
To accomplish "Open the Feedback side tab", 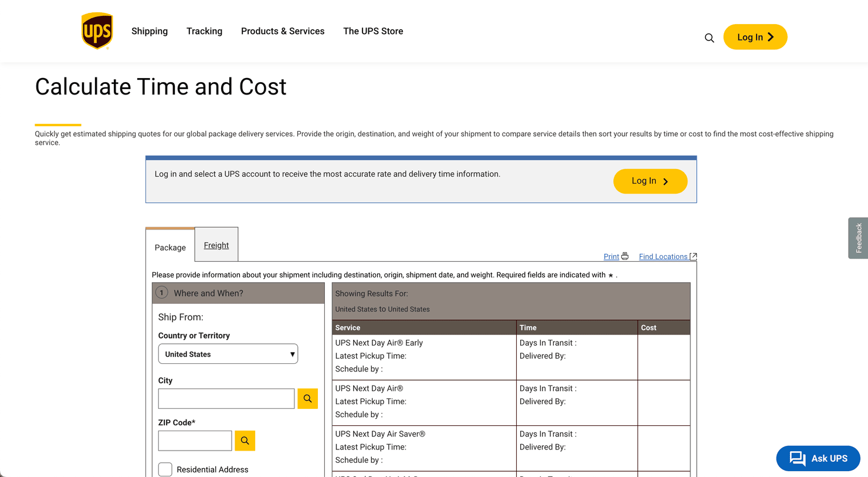I will click(858, 238).
